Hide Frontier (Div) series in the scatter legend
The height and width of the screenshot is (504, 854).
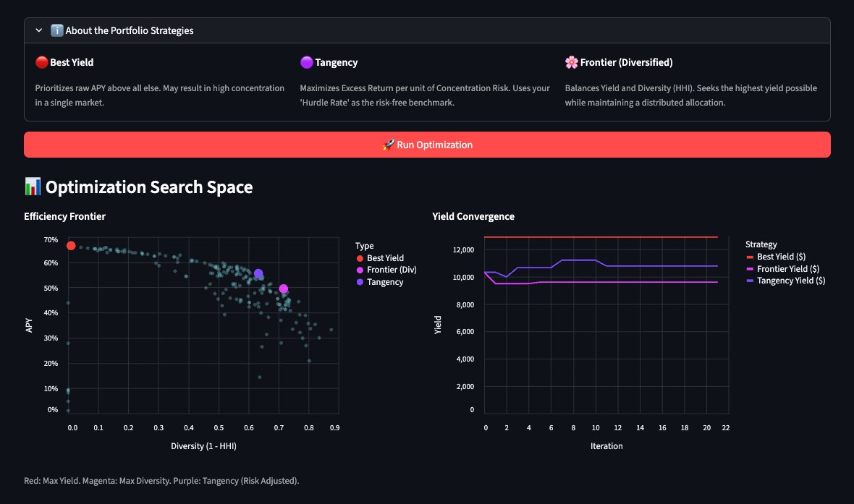click(x=391, y=270)
